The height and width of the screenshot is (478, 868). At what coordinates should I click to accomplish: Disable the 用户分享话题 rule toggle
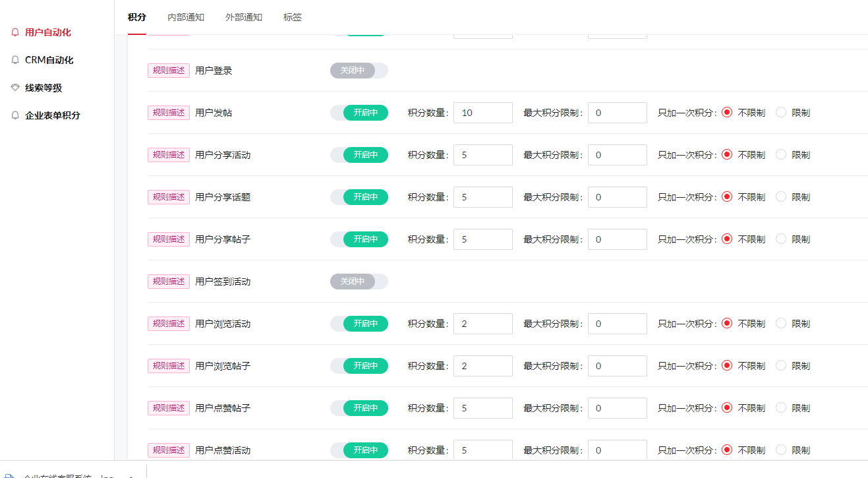pos(359,197)
